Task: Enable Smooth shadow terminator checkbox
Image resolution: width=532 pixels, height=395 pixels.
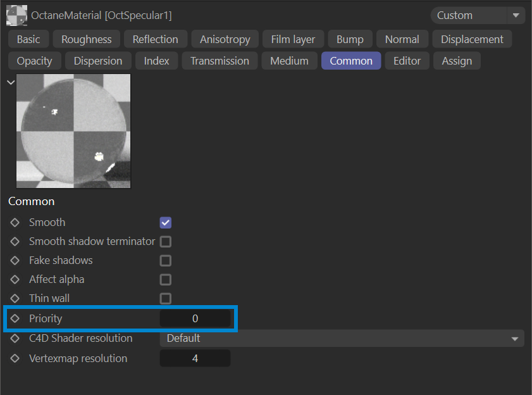Action: 166,242
